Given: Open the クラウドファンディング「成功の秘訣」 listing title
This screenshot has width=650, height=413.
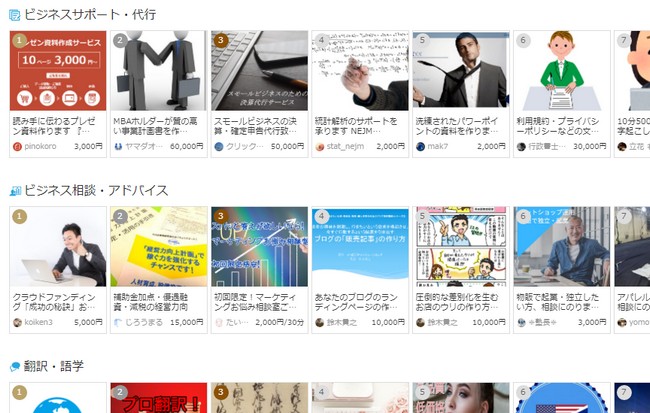Looking at the screenshot, I should pos(54,302).
